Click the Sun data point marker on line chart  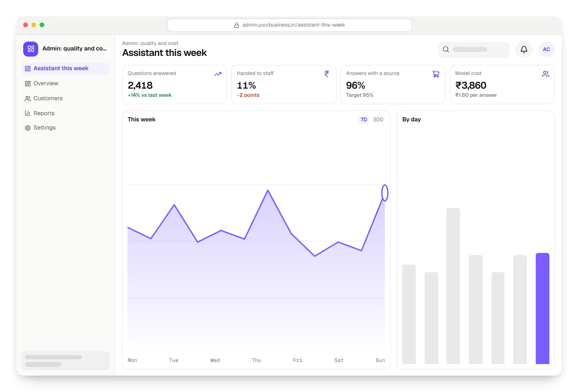click(385, 193)
